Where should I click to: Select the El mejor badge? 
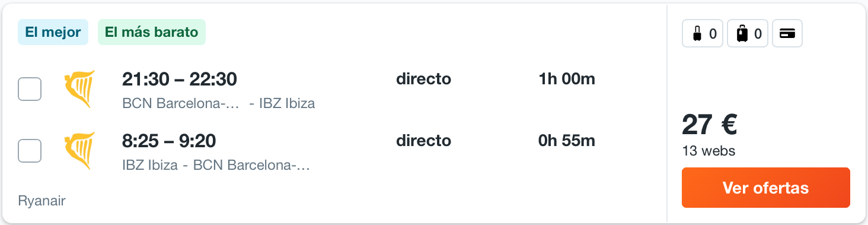[x=53, y=32]
